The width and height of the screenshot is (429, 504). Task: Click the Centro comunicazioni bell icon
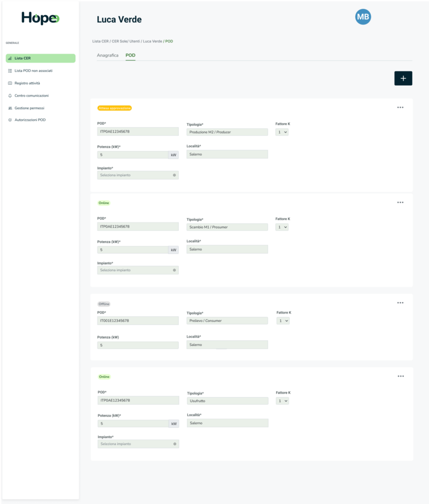pyautogui.click(x=10, y=95)
